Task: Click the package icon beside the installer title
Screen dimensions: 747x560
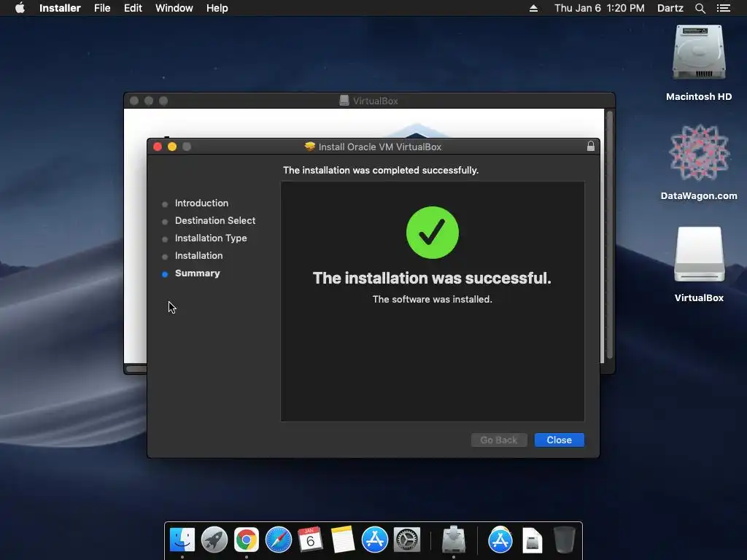Action: point(309,147)
